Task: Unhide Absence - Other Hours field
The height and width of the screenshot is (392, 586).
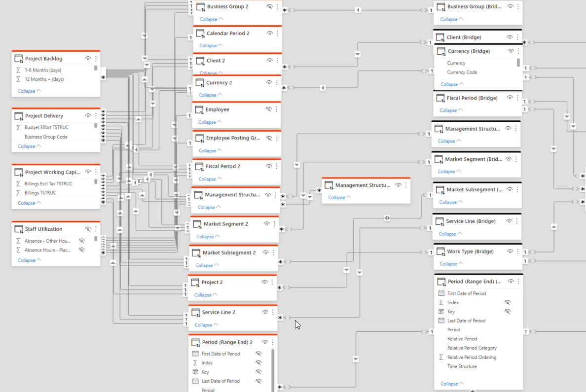Action: [81, 241]
